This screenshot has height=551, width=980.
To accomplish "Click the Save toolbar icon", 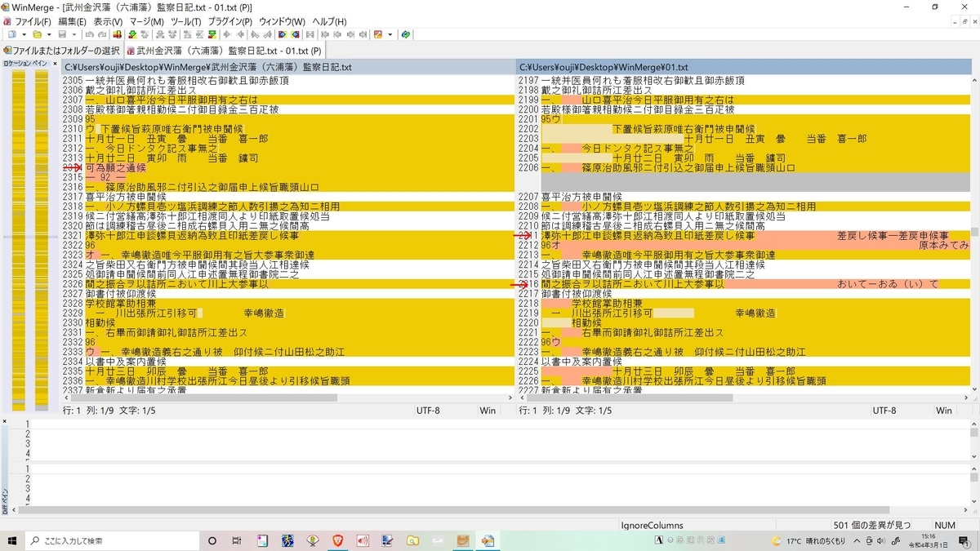I will point(63,33).
